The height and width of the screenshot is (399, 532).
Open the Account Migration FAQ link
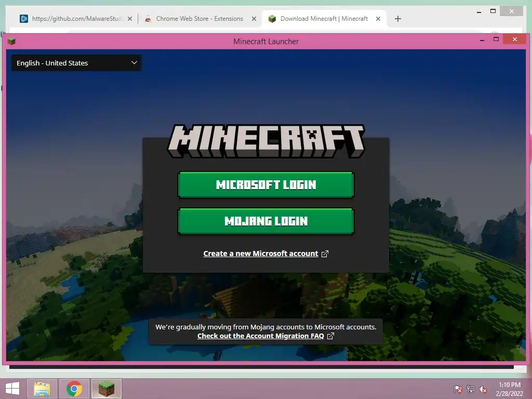pyautogui.click(x=261, y=336)
